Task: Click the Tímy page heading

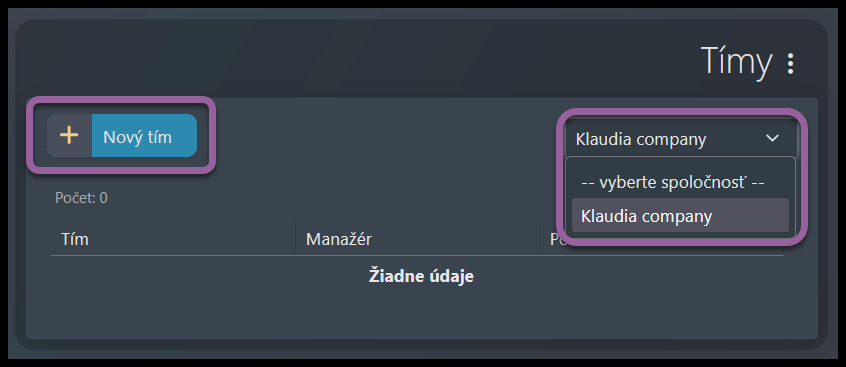Action: (736, 62)
